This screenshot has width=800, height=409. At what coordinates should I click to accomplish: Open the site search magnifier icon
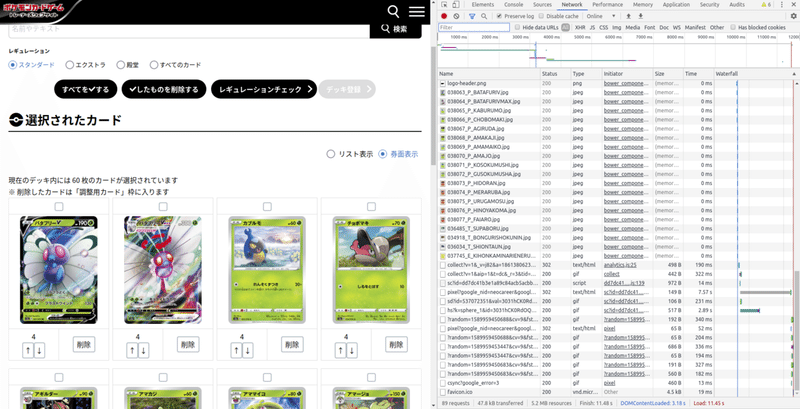393,11
